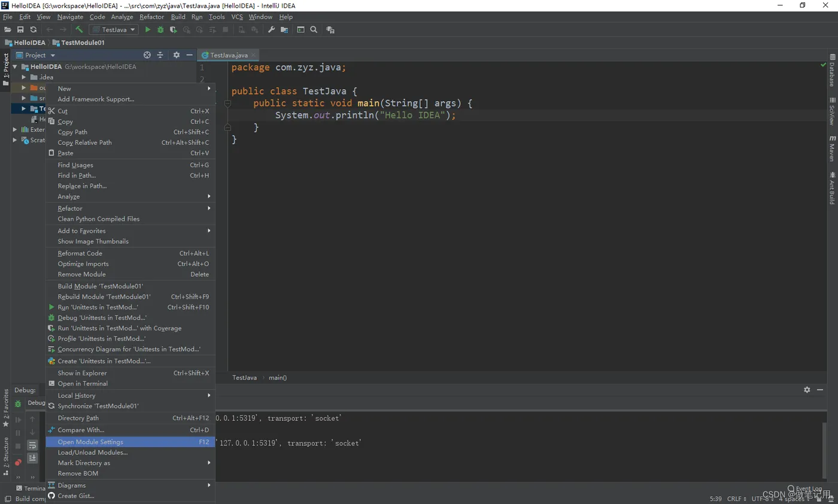This screenshot has width=838, height=504.
Task: Click the Save All toolbar icon
Action: point(20,29)
